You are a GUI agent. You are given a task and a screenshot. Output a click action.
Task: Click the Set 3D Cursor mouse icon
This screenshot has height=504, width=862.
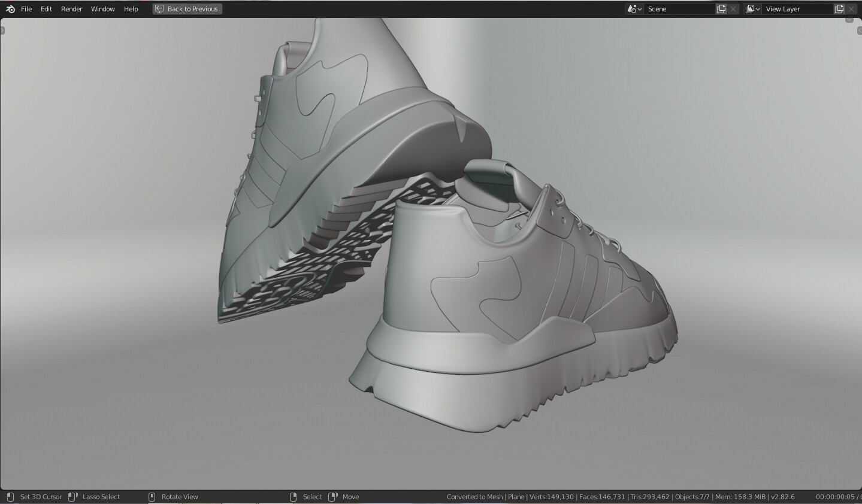10,497
